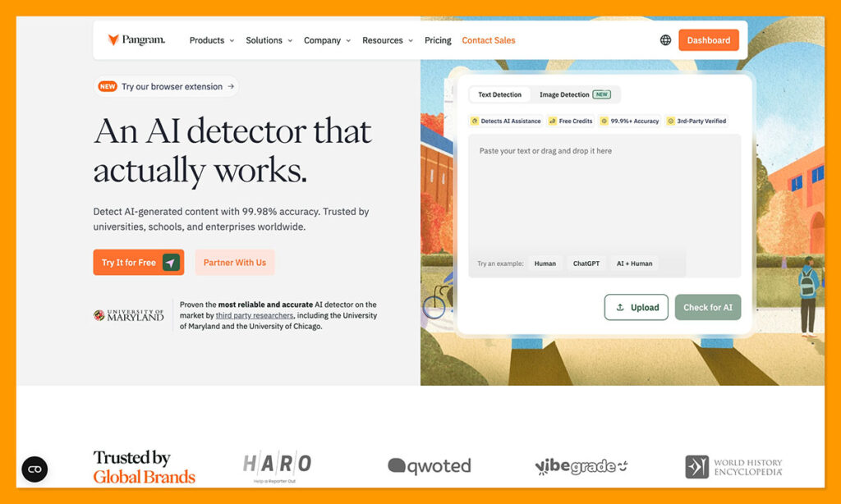Click the upload arrow icon
The image size is (841, 504).
619,307
